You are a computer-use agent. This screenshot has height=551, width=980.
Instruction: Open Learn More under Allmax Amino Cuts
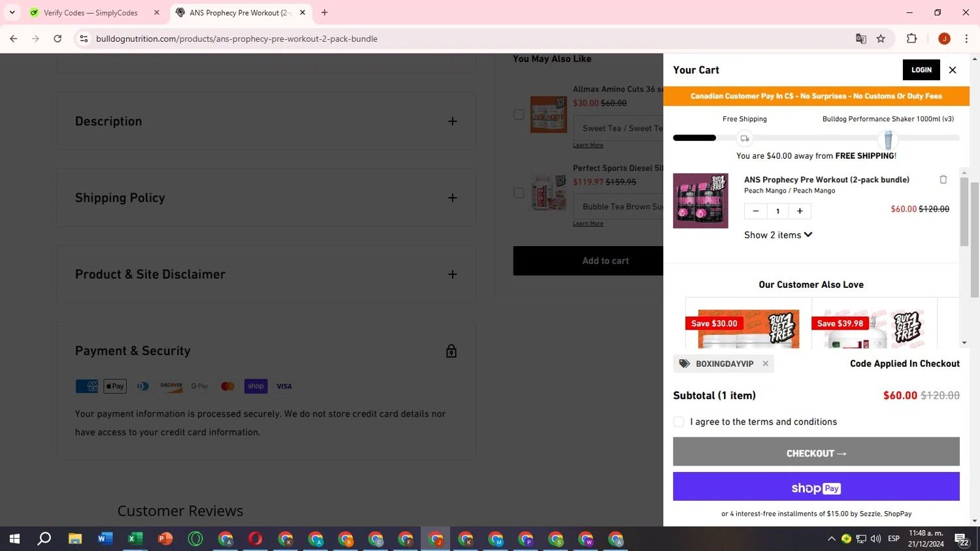tap(588, 145)
